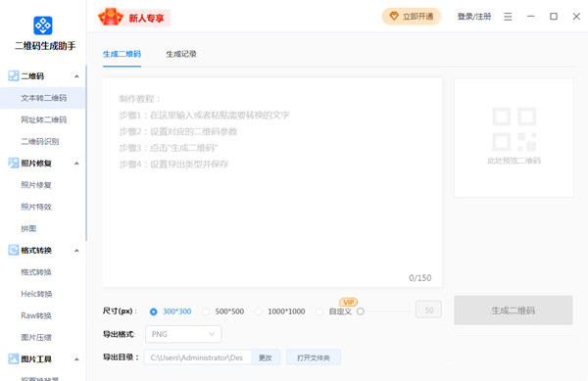This screenshot has height=381, width=588.
Task: Collapse the 二维码 sidebar section
Action: click(76, 76)
